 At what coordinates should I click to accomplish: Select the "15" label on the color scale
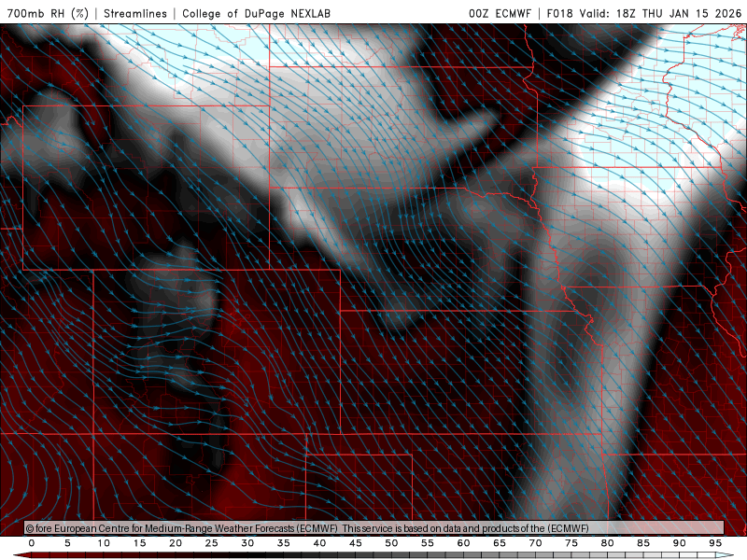coord(139,543)
